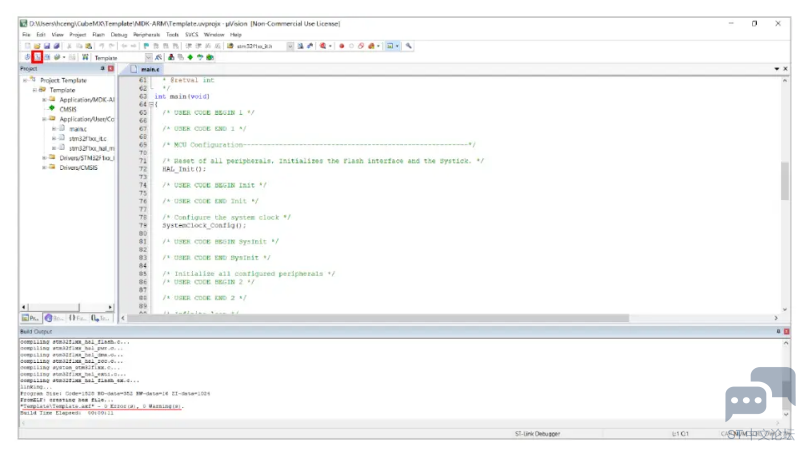Open the Flash menu
Image resolution: width=804 pixels, height=450 pixels.
point(98,35)
